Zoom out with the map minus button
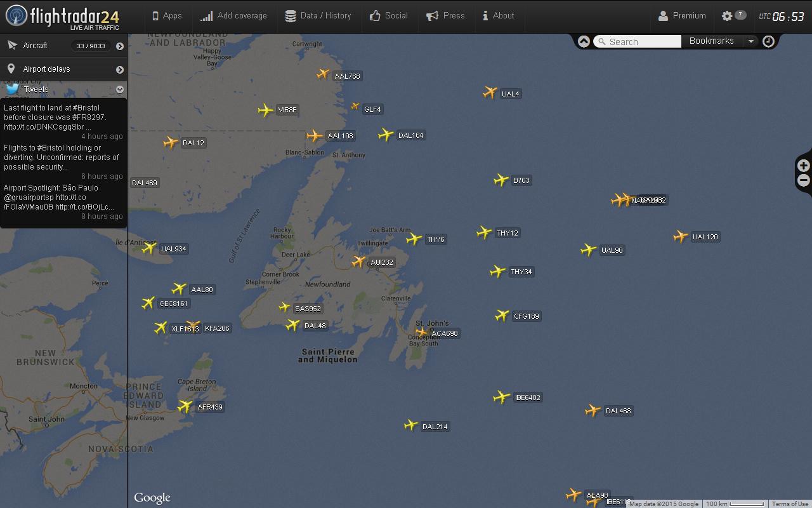The image size is (812, 508). 803,180
